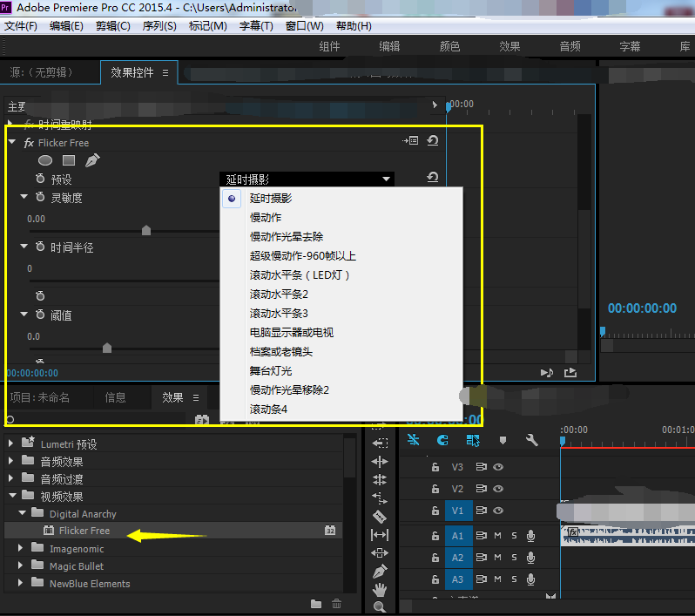Screen dimensions: 695x616
Task: Select 滚动条4 in preset list
Action: [x=268, y=409]
